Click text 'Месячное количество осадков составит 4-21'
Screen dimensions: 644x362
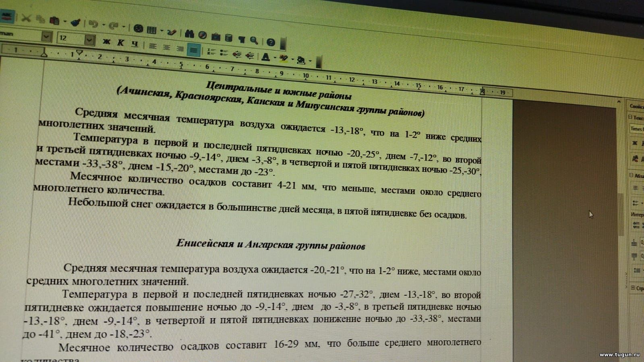click(184, 181)
